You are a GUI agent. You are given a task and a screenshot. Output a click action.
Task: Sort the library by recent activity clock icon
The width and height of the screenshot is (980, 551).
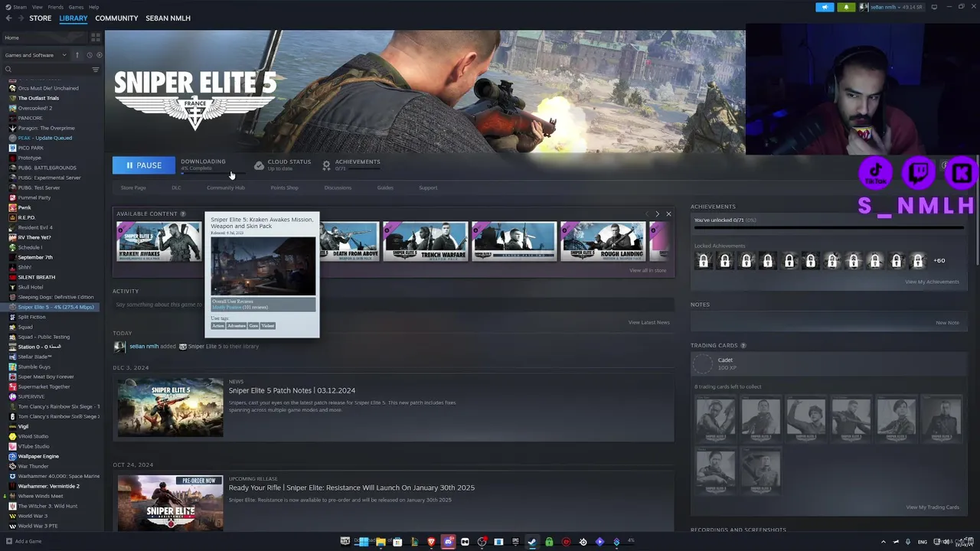tap(89, 55)
